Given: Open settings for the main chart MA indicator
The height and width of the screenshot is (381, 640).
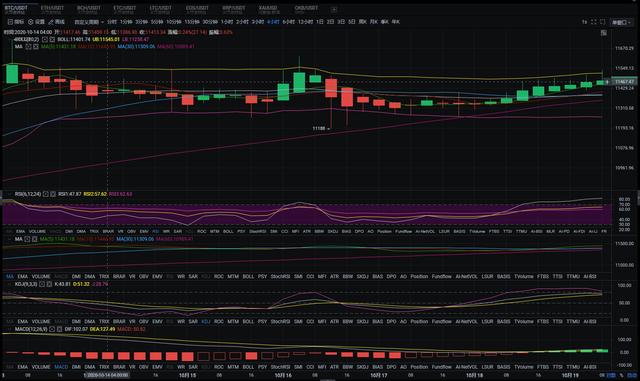Looking at the screenshot, I should [x=29, y=47].
